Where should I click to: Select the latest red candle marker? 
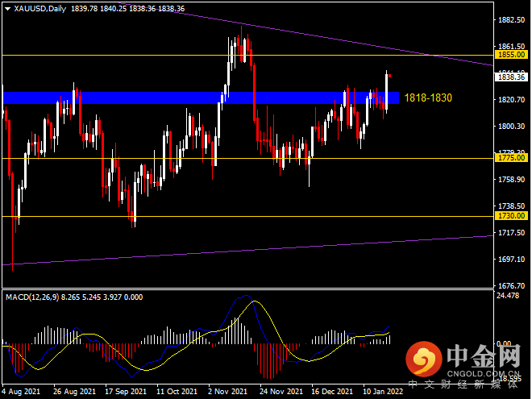coord(390,76)
